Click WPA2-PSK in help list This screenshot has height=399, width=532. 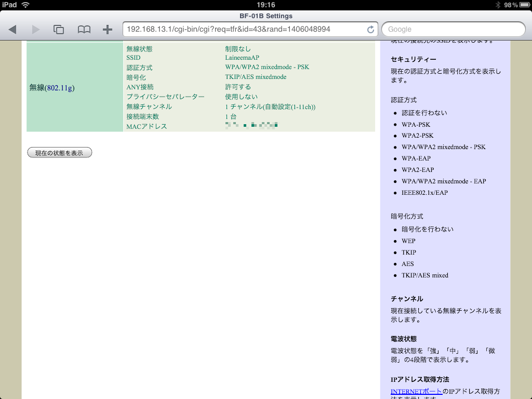(417, 136)
